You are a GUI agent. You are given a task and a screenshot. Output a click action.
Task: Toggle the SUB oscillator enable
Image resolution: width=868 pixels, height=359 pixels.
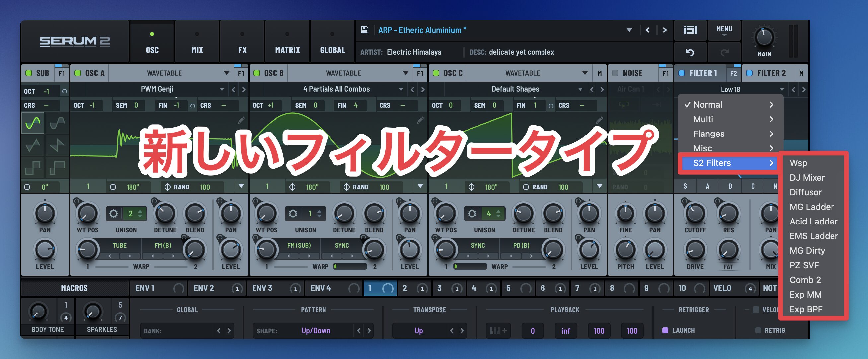tap(29, 73)
